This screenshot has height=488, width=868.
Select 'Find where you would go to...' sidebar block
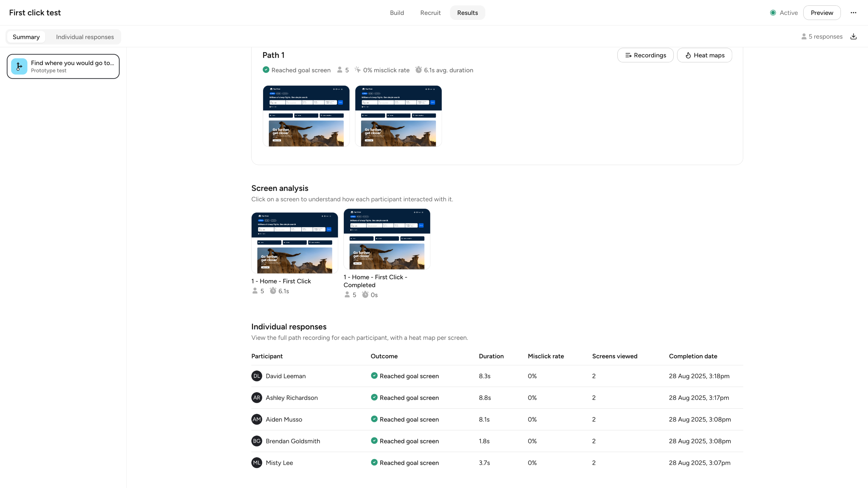[72, 66]
